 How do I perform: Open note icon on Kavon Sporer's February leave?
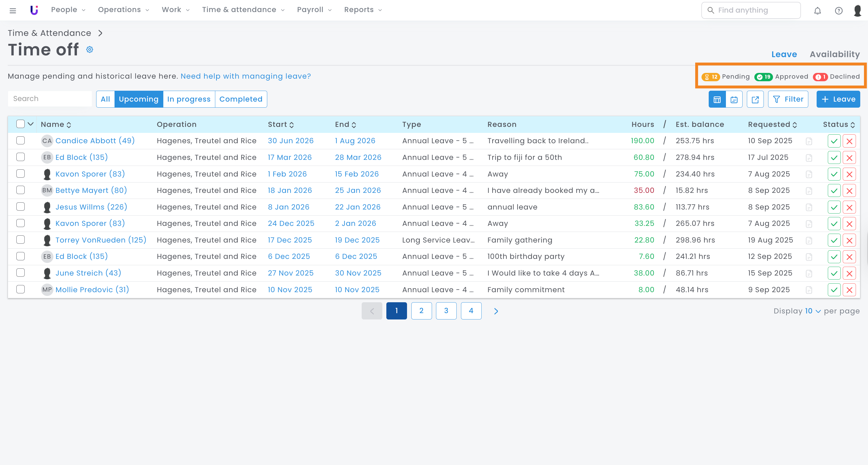pyautogui.click(x=809, y=174)
